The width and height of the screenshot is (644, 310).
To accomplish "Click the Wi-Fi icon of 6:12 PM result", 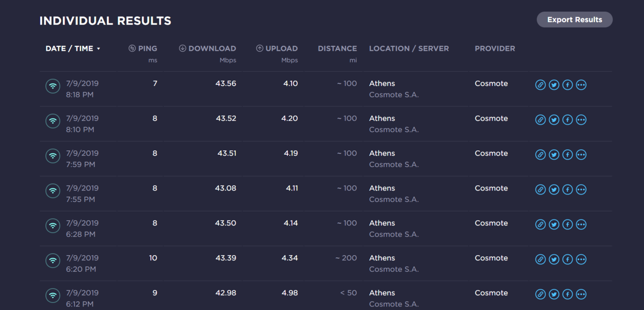I will pos(53,295).
